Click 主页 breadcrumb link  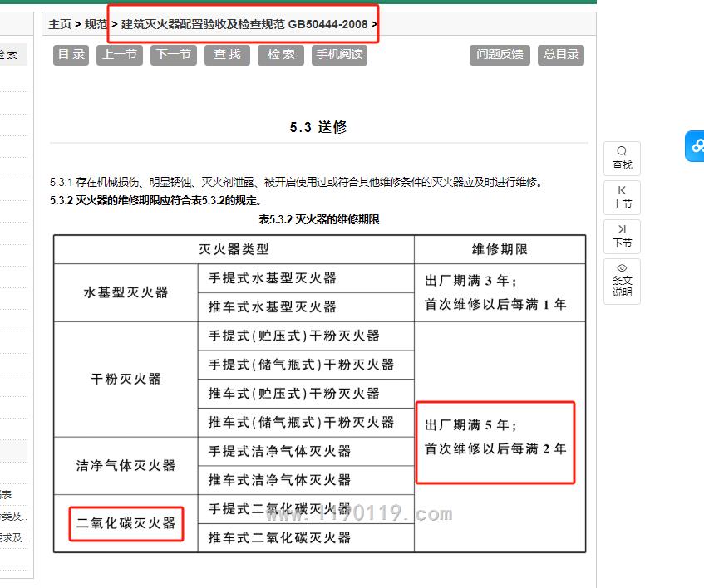point(60,24)
